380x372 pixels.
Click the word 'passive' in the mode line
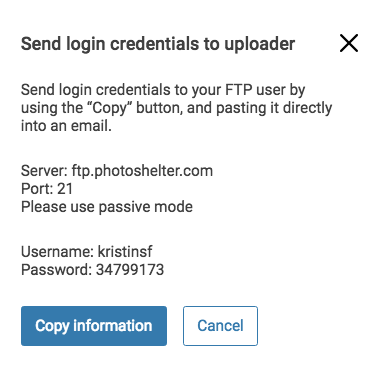[122, 208]
